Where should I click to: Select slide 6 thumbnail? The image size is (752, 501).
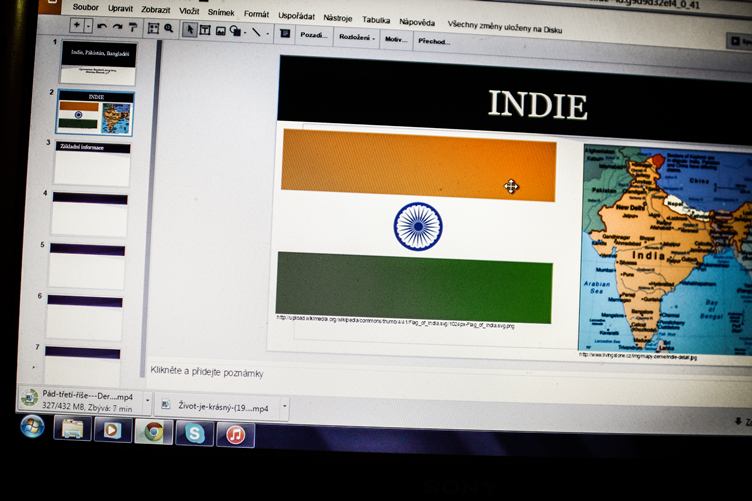84,317
